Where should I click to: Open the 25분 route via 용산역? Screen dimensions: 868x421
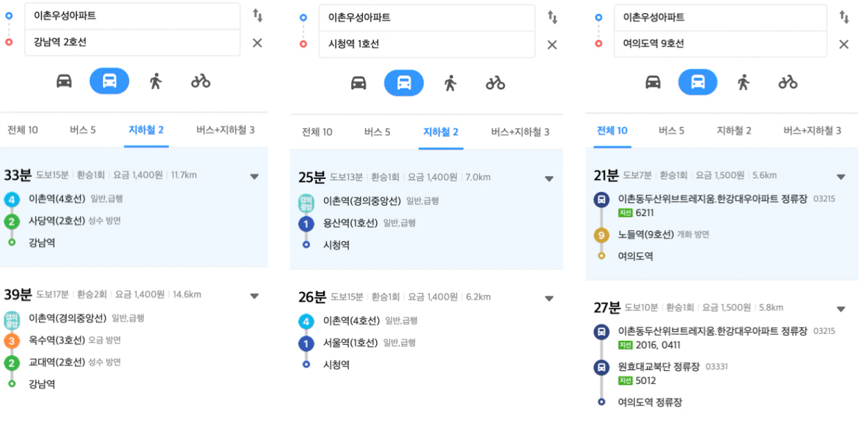426,210
